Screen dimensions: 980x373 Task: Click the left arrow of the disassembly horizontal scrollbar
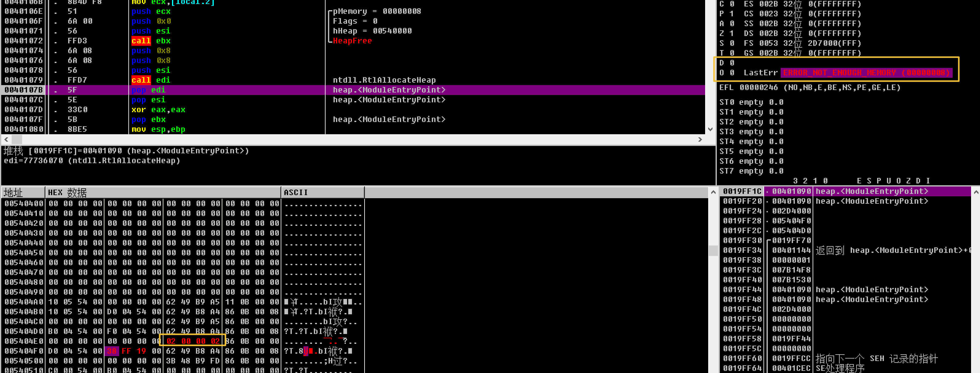coord(6,140)
